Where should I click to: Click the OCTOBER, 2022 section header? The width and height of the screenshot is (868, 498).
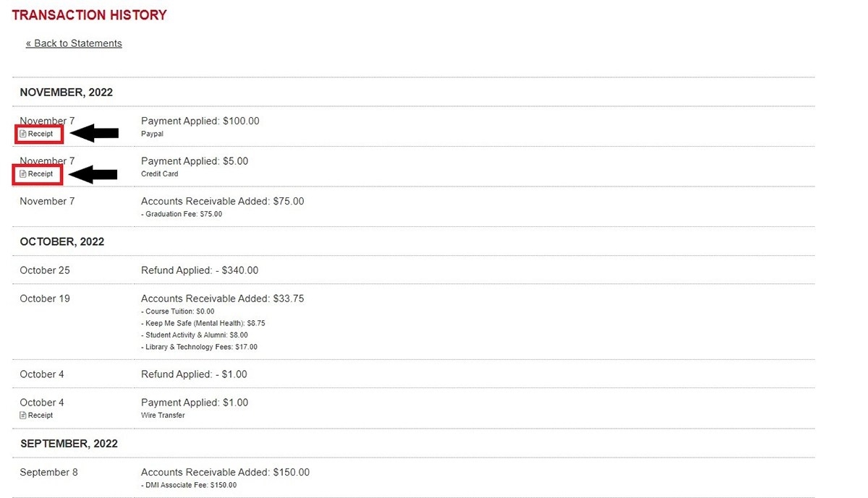pyautogui.click(x=61, y=241)
